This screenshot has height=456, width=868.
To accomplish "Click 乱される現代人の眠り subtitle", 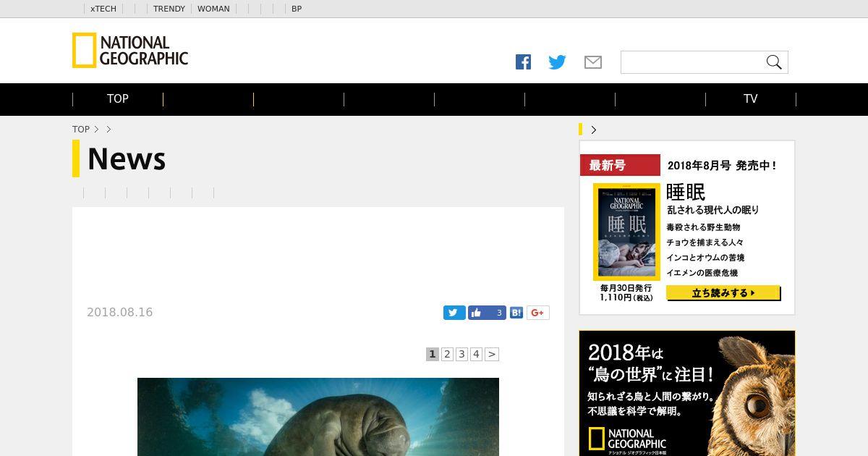I will pos(712,210).
